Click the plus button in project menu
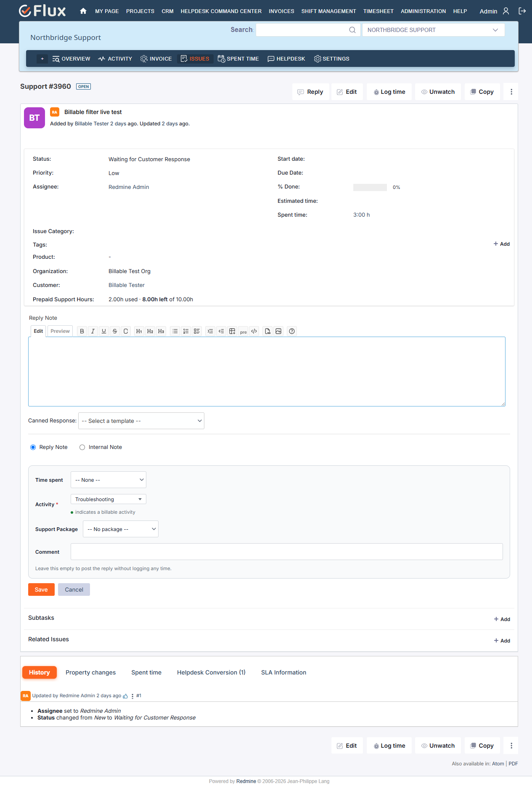This screenshot has height=786, width=532. pos(42,59)
